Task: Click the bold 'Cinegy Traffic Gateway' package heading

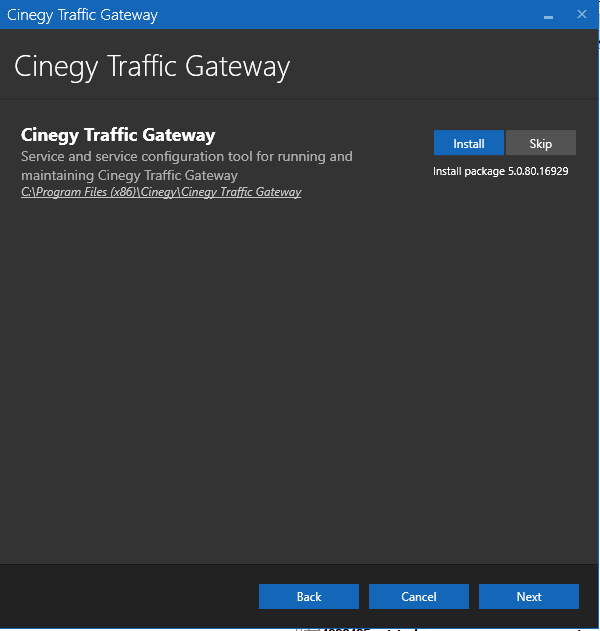Action: 118,135
